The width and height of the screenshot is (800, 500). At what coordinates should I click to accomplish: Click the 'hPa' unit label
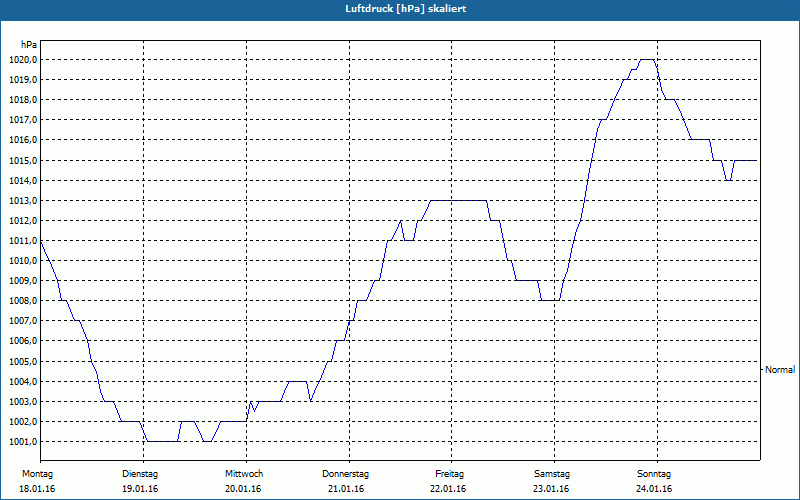29,45
